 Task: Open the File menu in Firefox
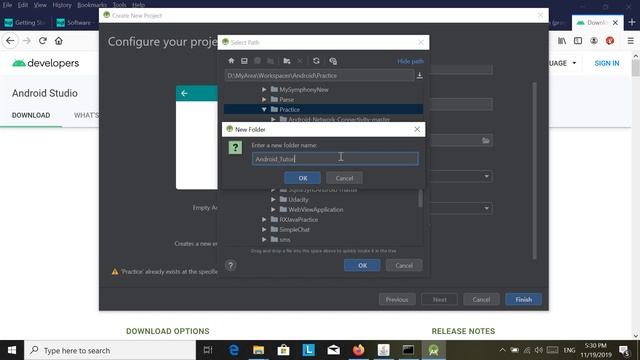tap(7, 5)
